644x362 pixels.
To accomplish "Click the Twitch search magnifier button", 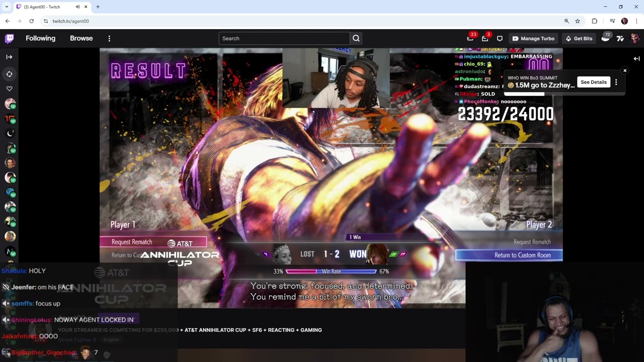I will (x=356, y=38).
